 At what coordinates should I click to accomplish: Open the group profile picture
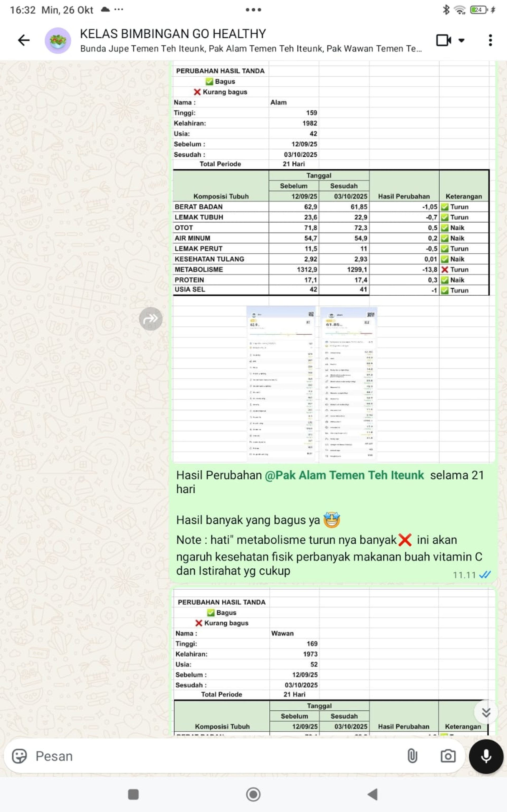[x=58, y=41]
